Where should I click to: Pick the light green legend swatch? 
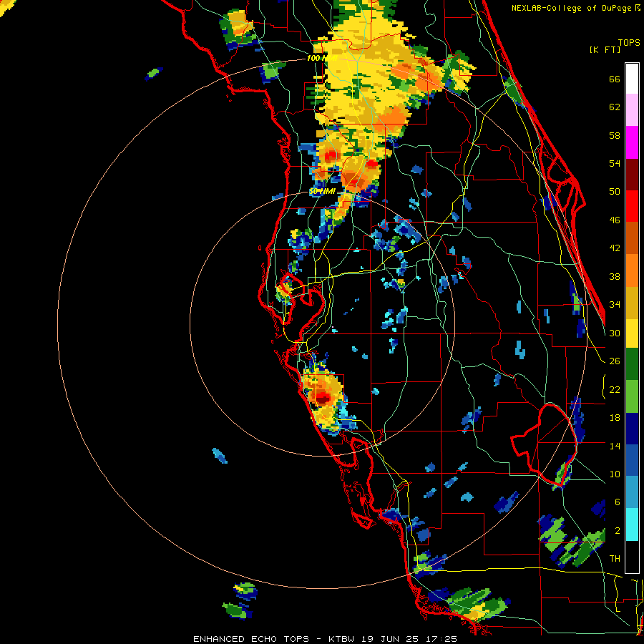[632, 396]
